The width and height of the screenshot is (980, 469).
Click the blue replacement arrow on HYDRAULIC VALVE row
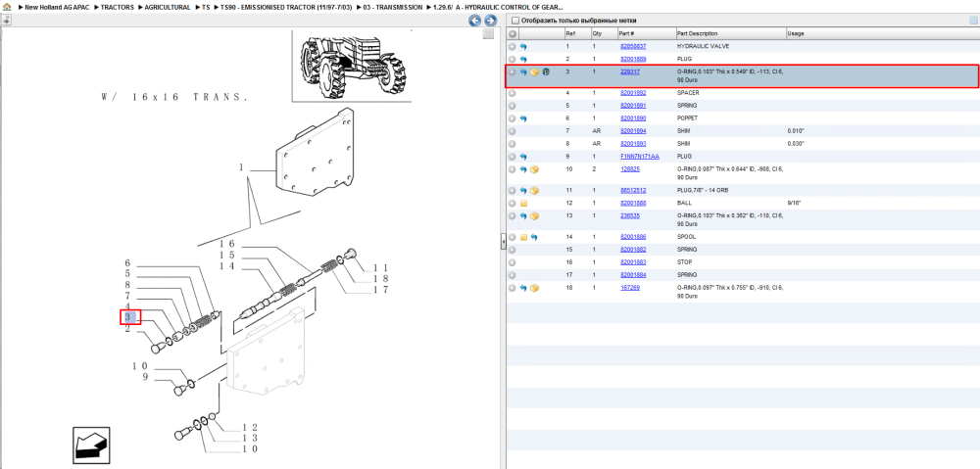[523, 47]
